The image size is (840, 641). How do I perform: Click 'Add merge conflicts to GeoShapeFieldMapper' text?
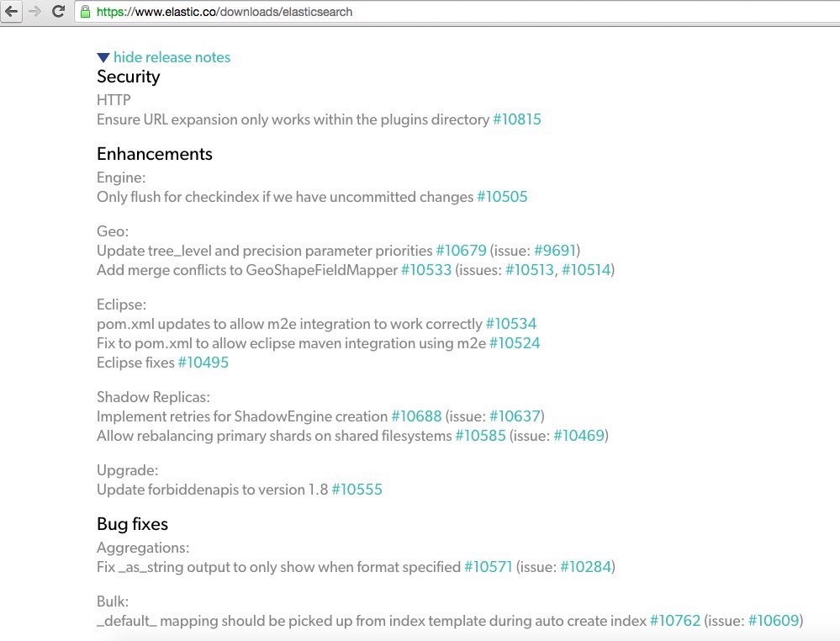coord(247,269)
